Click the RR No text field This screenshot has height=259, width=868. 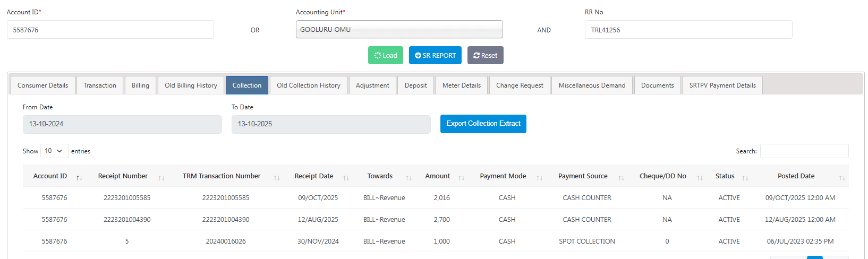coord(688,30)
